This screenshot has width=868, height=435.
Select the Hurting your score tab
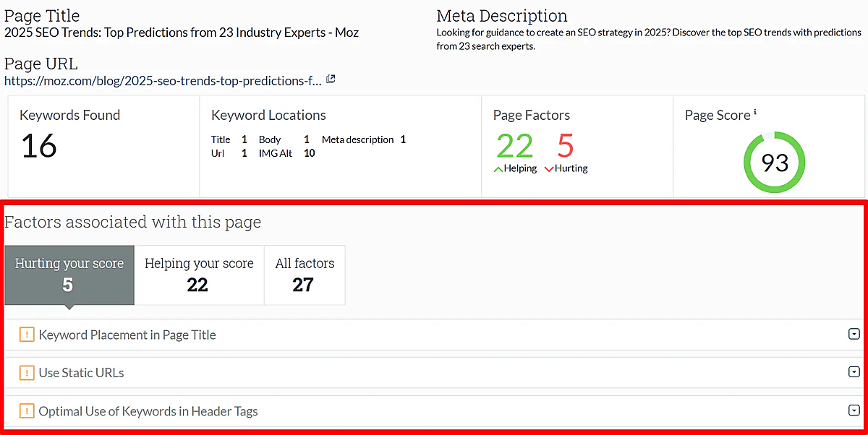coord(69,275)
